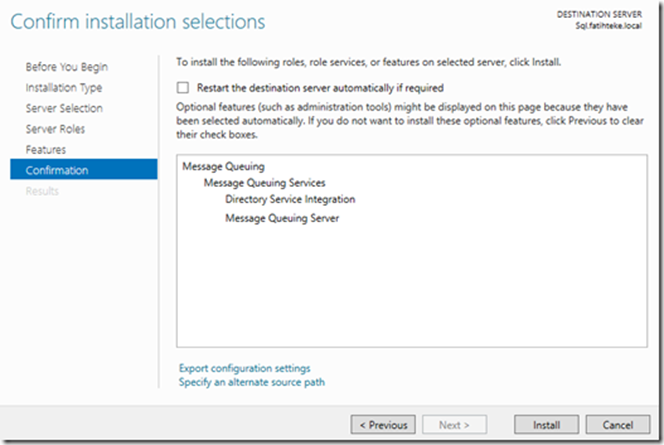Click the DESTINATION SERVER label
The height and width of the screenshot is (445, 664).
point(599,14)
